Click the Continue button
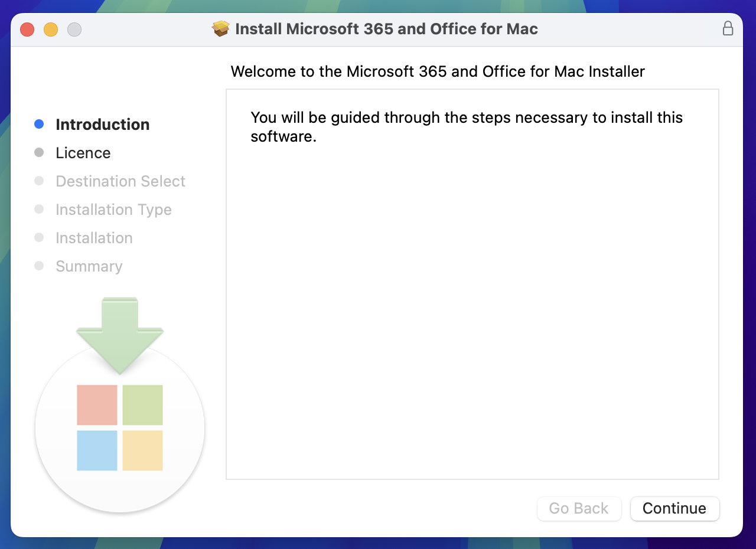Viewport: 756px width, 549px height. (x=674, y=508)
